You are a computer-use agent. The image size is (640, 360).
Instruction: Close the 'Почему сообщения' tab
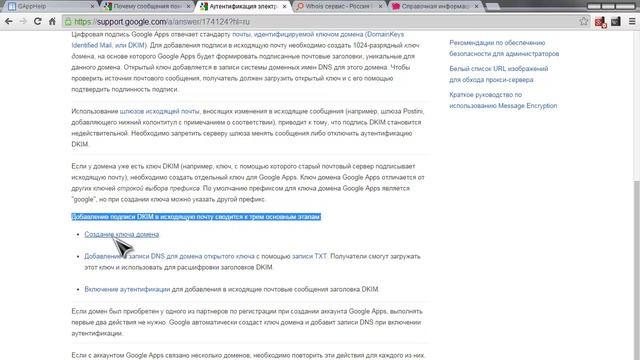click(189, 7)
